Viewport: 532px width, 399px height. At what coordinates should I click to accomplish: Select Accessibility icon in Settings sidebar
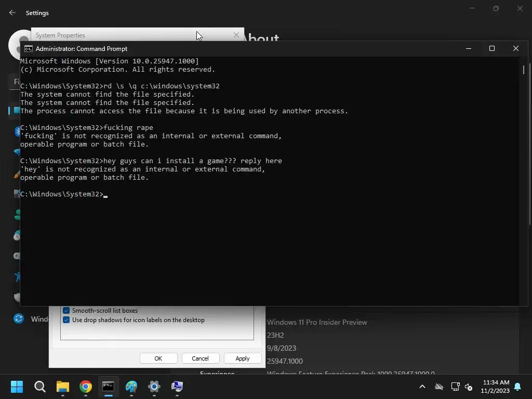[17, 277]
